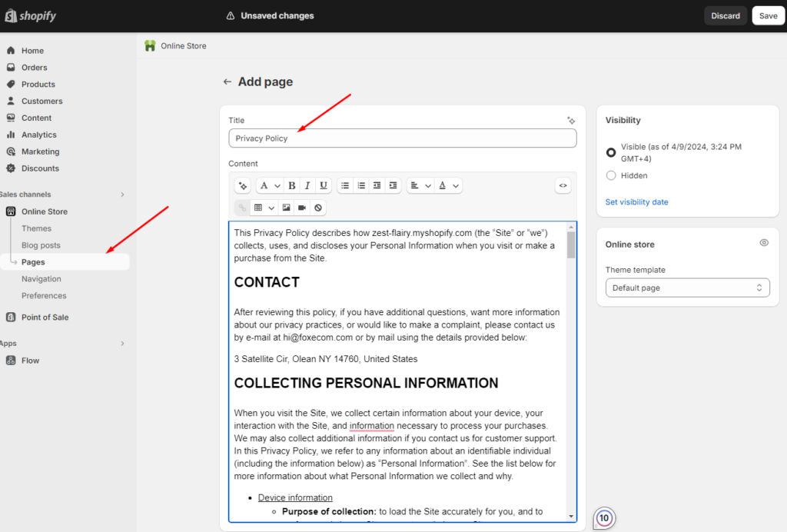The width and height of the screenshot is (787, 532).
Task: Apply italic formatting
Action: click(307, 185)
